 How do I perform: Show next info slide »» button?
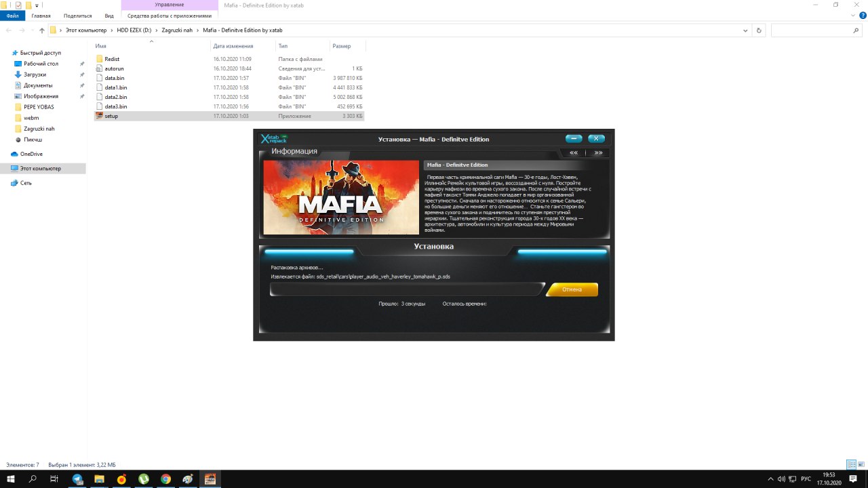[598, 152]
